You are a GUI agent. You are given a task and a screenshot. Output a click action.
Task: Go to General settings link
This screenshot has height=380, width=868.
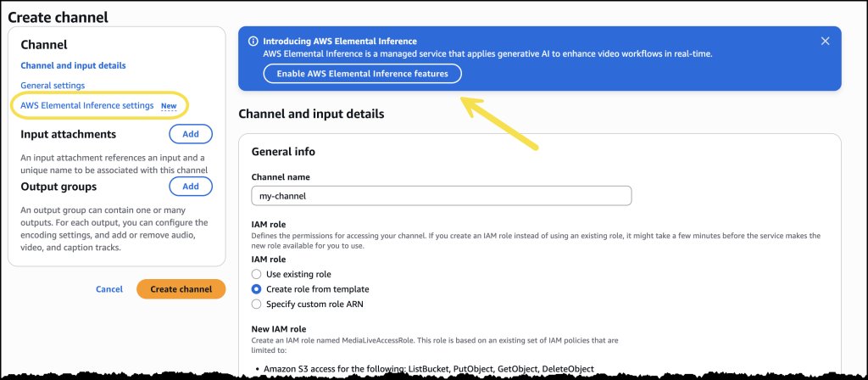(x=53, y=86)
